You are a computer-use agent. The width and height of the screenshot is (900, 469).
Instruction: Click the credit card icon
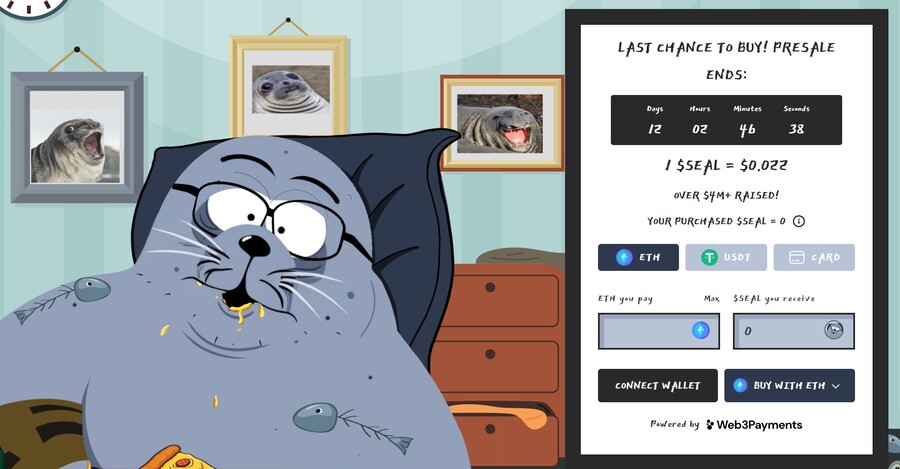click(797, 257)
